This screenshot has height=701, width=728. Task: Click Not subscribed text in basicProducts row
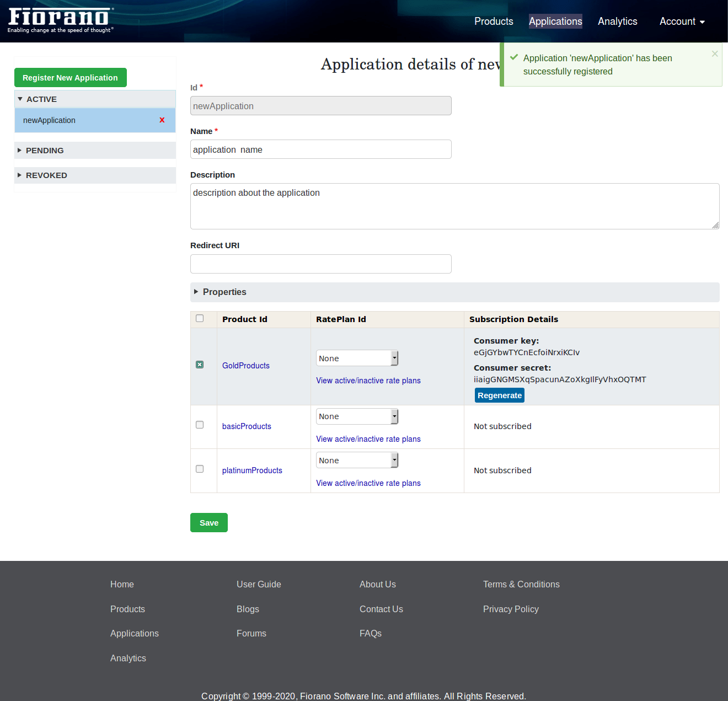pos(502,426)
